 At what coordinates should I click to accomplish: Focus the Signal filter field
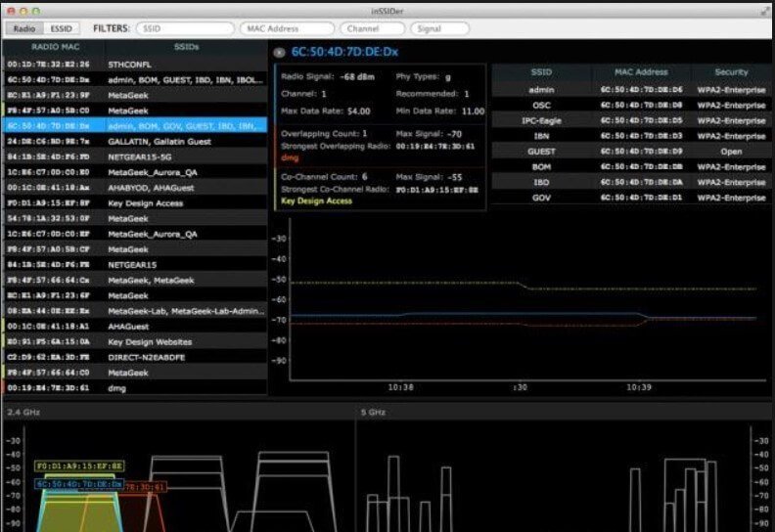440,28
